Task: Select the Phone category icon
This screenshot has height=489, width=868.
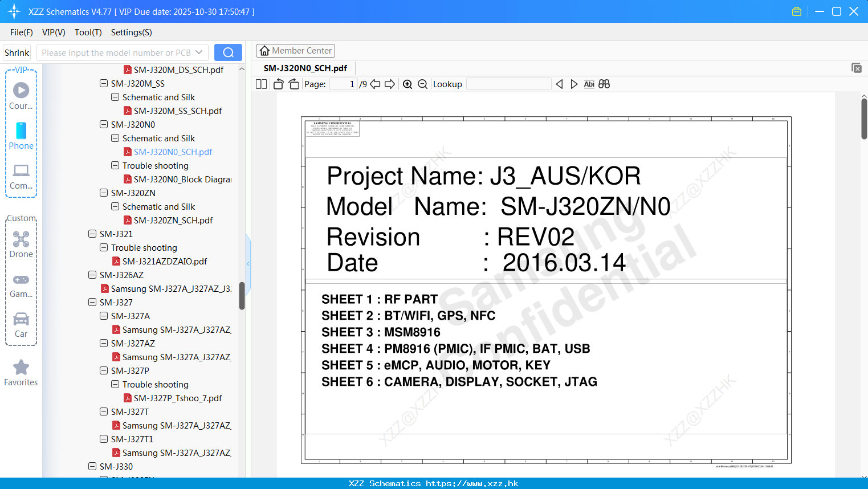Action: tap(21, 136)
